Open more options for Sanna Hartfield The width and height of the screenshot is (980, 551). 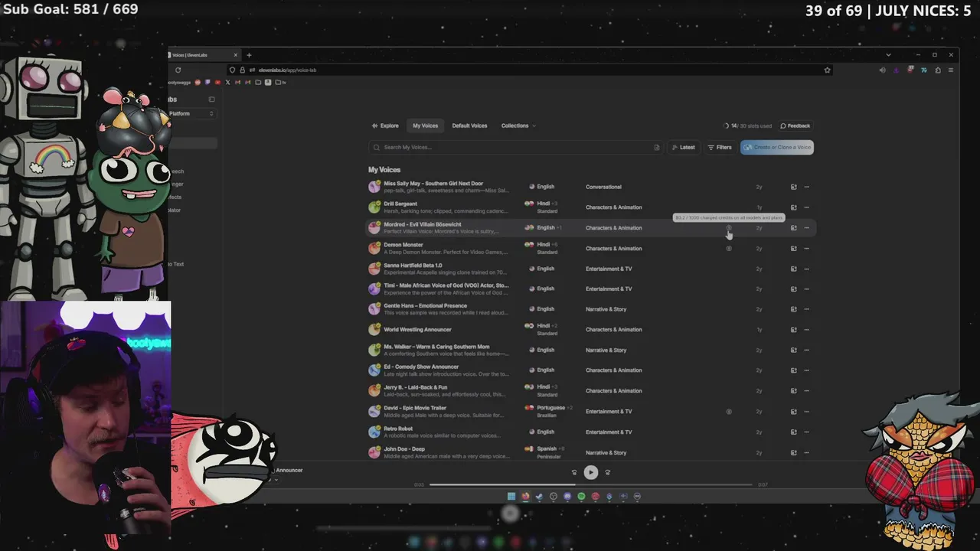point(806,269)
